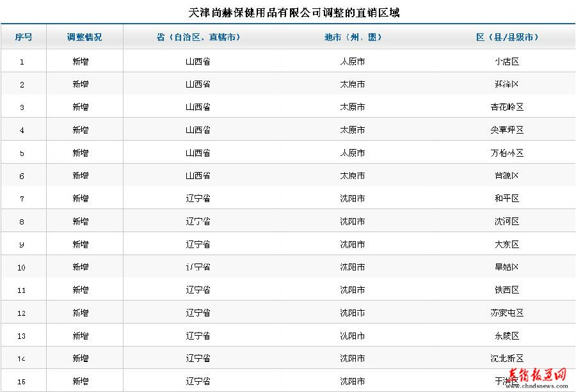Click the 尖草坪区 district cell
576x392 pixels.
[x=507, y=130]
